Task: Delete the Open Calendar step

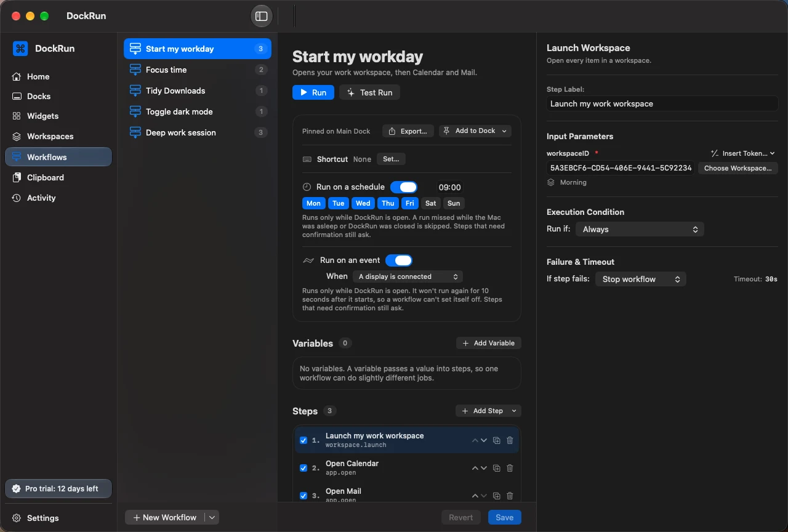Action: pyautogui.click(x=510, y=468)
